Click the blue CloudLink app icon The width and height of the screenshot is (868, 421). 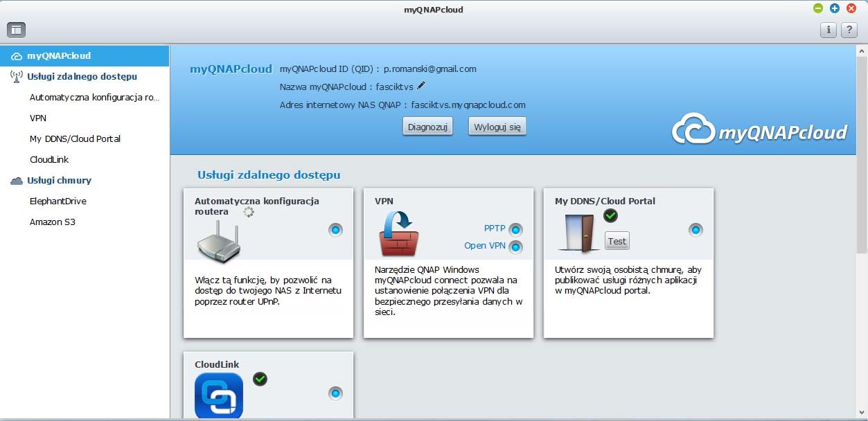219,395
